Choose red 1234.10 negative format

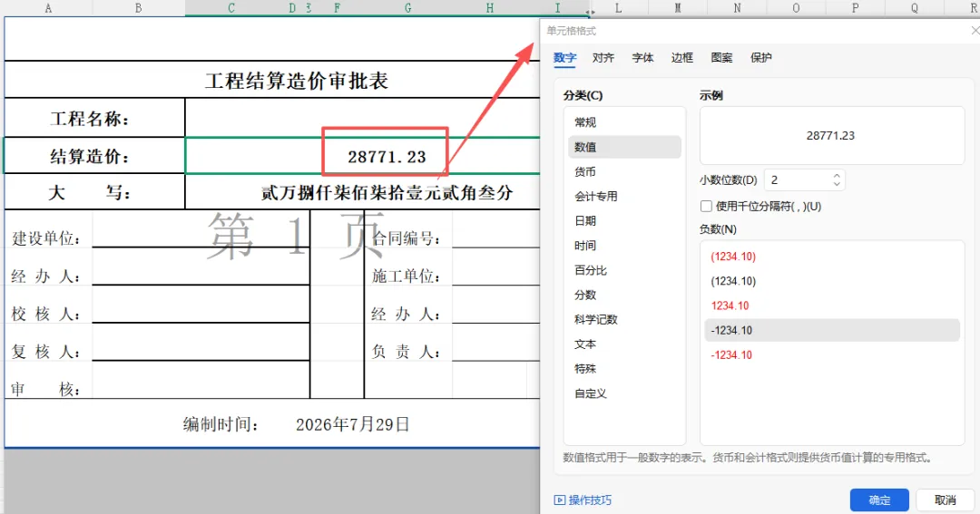[832, 306]
